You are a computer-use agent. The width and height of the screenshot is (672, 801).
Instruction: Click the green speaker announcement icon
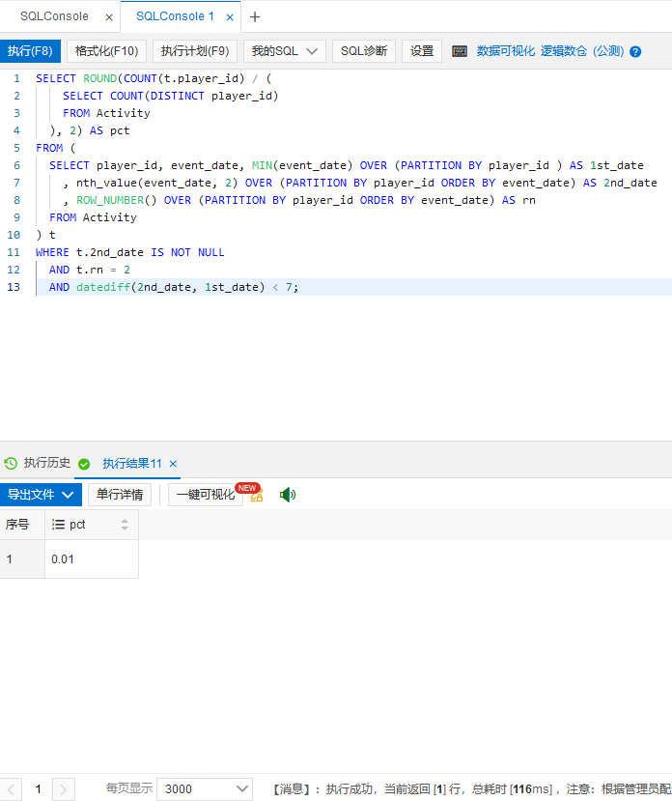(288, 495)
